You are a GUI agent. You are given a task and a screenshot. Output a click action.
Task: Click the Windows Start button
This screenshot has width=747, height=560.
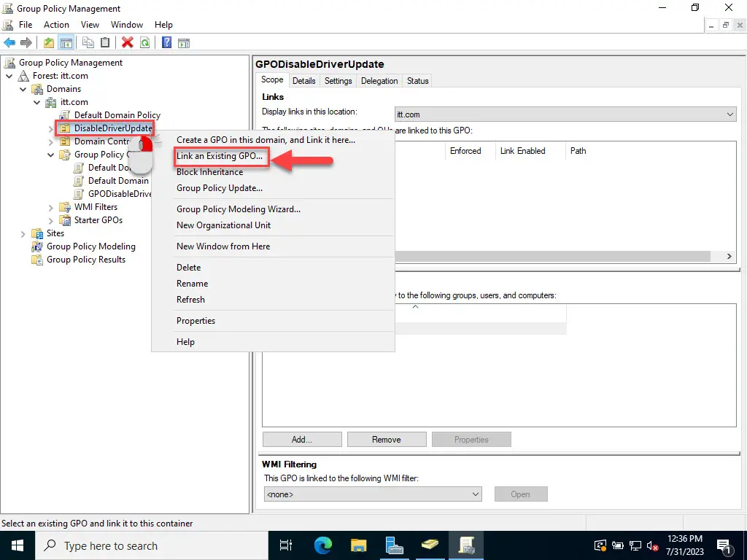[x=18, y=545]
